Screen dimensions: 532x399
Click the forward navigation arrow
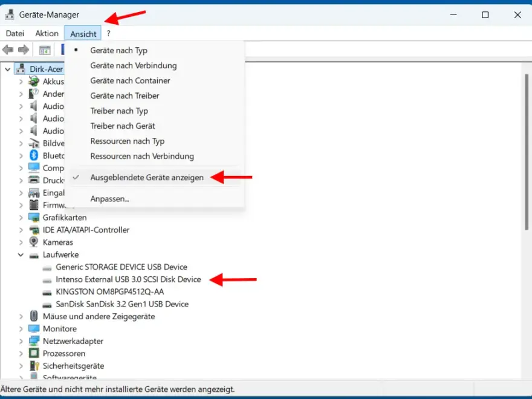[23, 49]
